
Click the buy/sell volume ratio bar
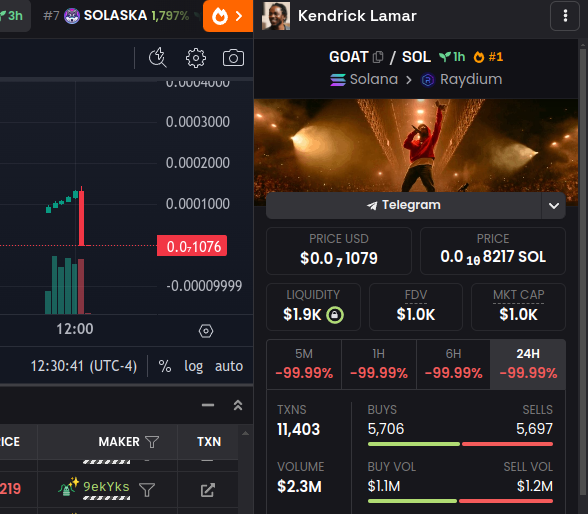460,501
